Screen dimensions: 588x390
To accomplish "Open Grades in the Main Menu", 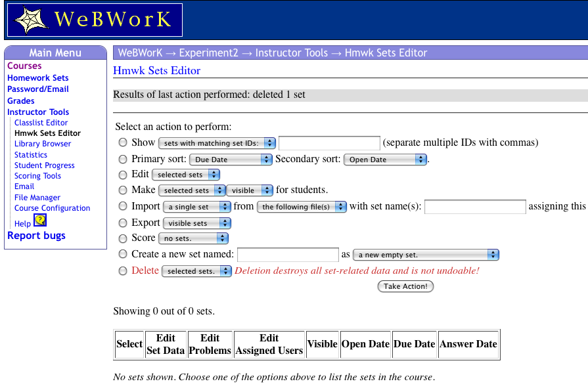I will 21,100.
